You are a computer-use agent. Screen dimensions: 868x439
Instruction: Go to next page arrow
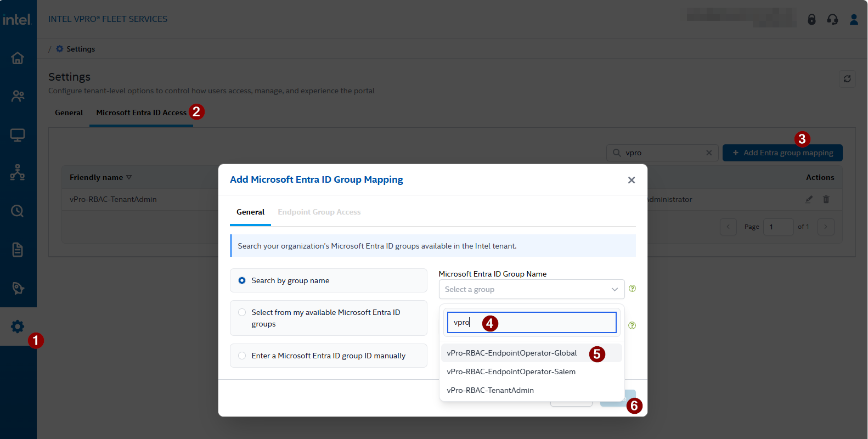pos(826,227)
